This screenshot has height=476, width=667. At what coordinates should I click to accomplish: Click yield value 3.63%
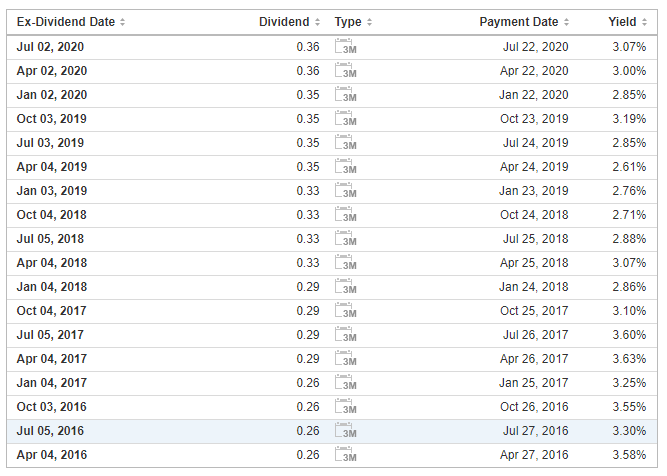pos(629,359)
